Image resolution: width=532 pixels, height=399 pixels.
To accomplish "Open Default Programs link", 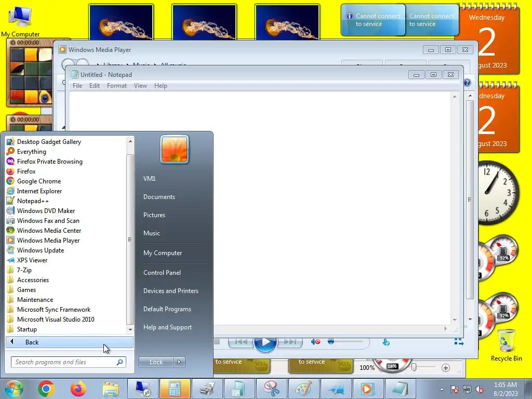I will [167, 309].
